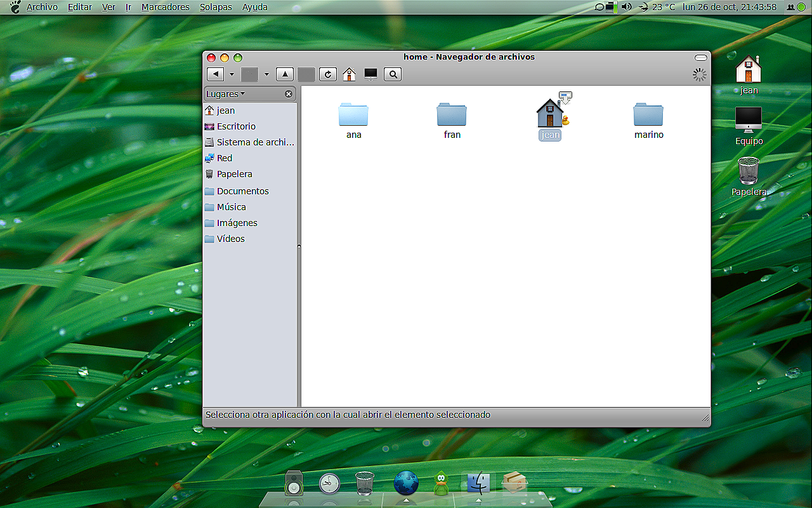The width and height of the screenshot is (812, 508).
Task: Open the Ver menu
Action: tap(108, 7)
